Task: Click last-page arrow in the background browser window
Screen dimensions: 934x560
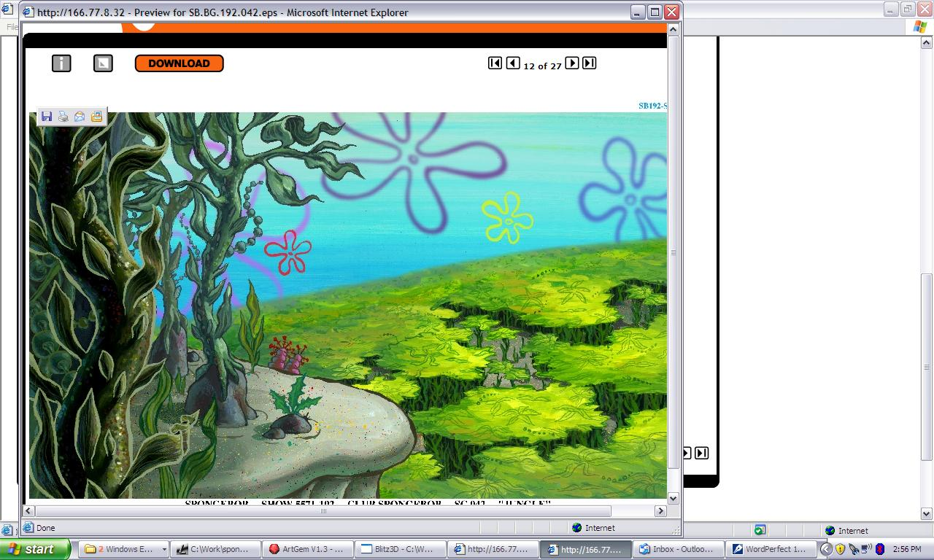Action: point(701,453)
